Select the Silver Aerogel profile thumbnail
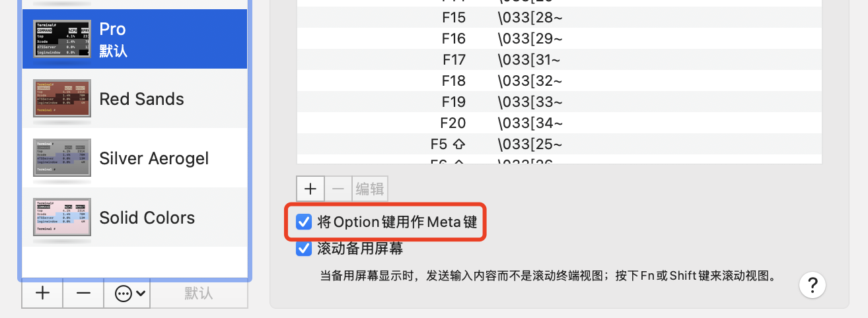 pos(62,158)
